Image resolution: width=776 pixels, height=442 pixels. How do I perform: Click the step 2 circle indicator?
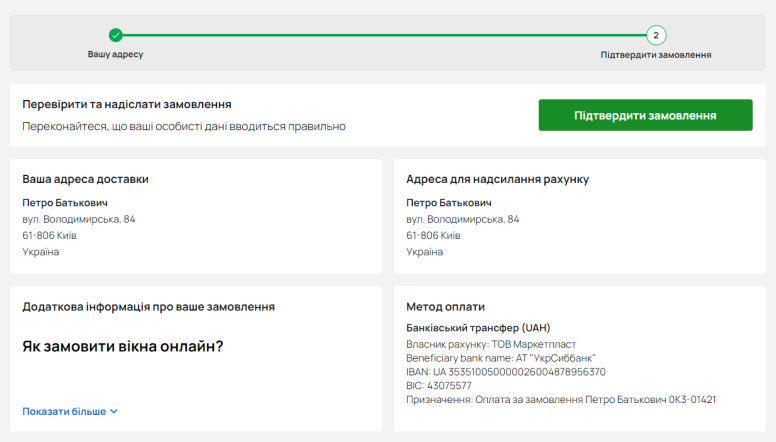(x=656, y=35)
